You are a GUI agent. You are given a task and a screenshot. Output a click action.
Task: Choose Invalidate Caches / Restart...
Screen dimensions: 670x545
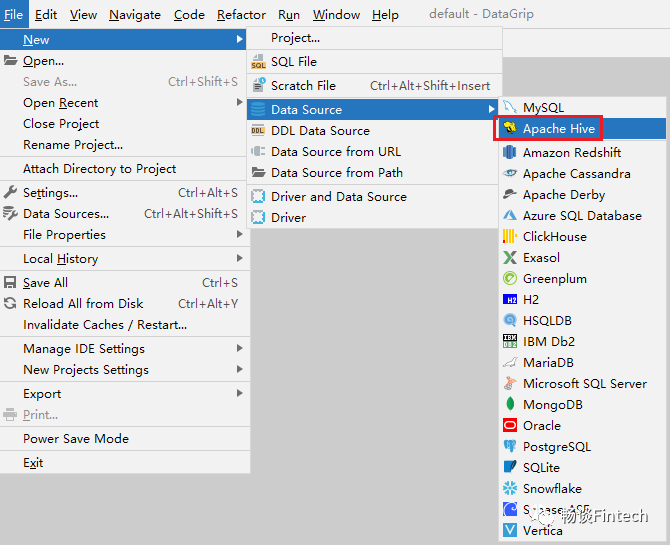coord(125,324)
